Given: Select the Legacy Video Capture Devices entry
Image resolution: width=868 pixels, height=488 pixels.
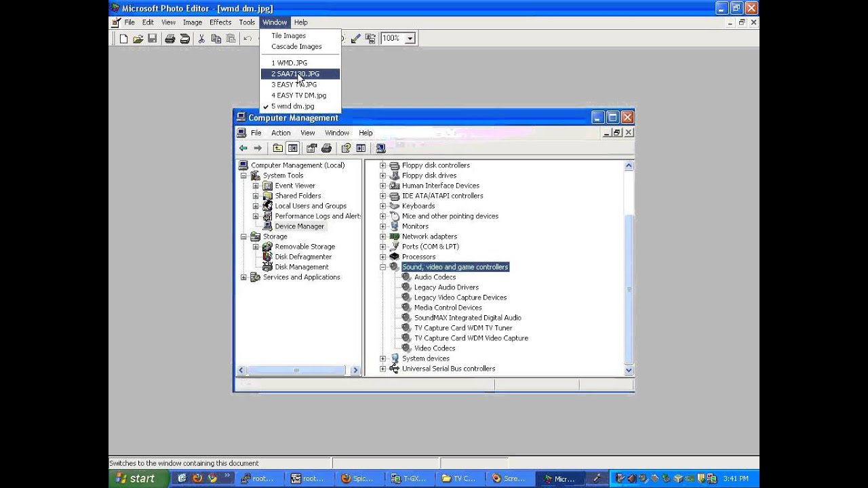Looking at the screenshot, I should point(460,298).
